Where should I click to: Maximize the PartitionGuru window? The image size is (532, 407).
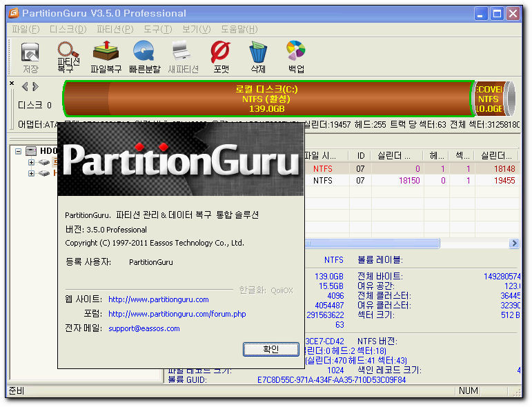coord(497,14)
